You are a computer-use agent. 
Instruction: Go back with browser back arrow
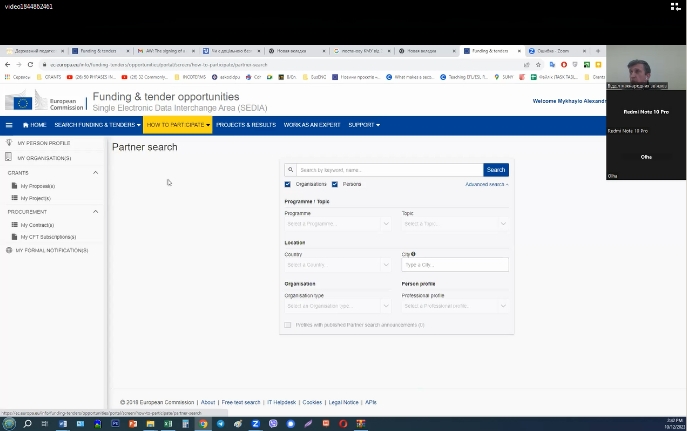click(7, 64)
